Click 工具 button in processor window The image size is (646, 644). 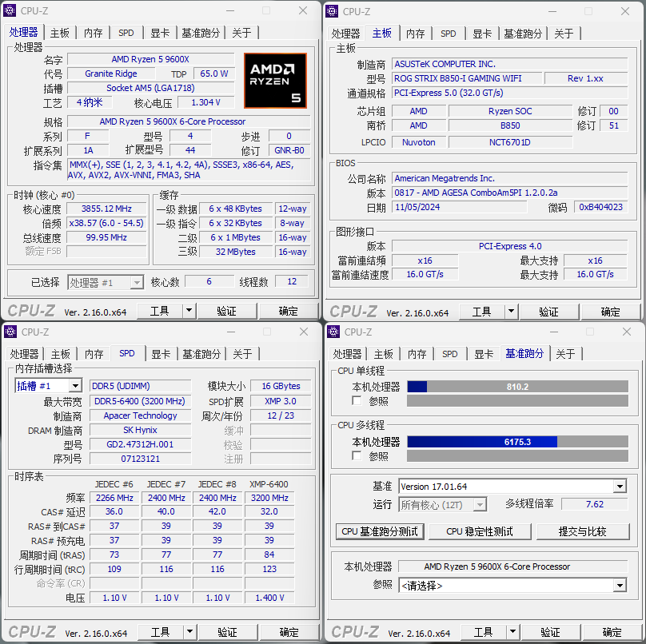pyautogui.click(x=160, y=311)
